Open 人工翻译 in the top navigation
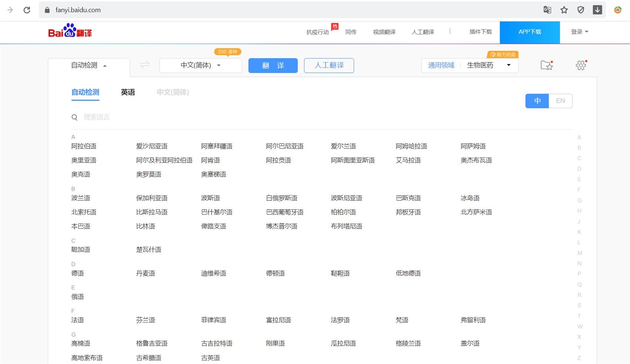630x364 pixels. click(x=423, y=32)
